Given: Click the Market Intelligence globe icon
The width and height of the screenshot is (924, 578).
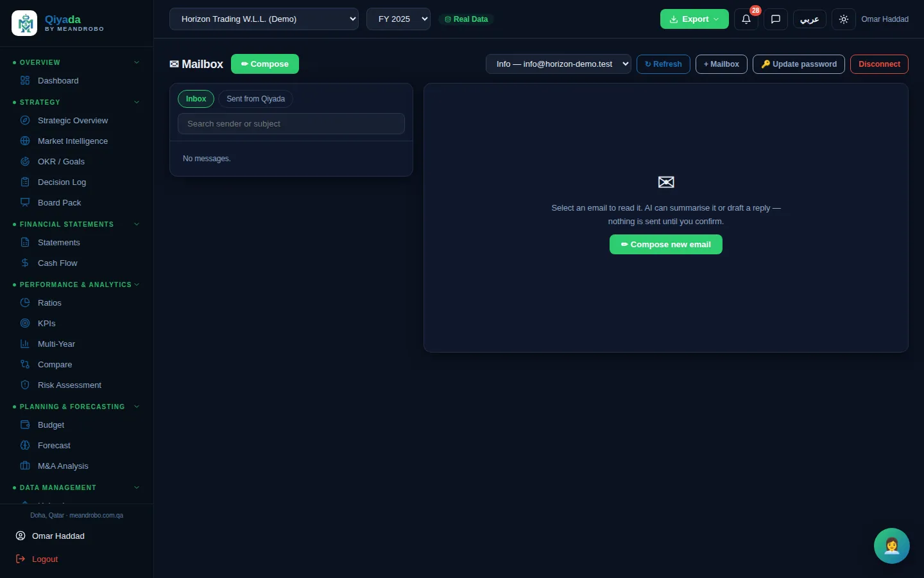Looking at the screenshot, I should 25,141.
